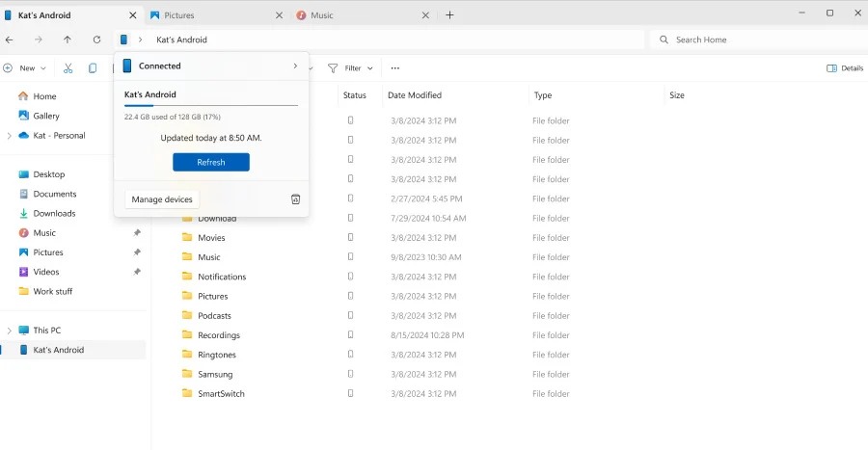Click the refresh arrow beside the address bar
The width and height of the screenshot is (868, 450).
(96, 40)
